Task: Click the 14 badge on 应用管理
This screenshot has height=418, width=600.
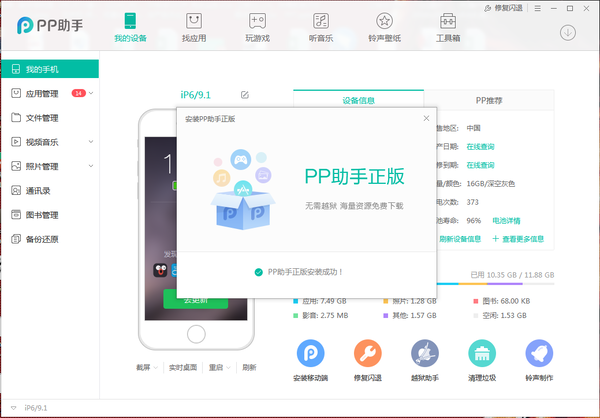Action: [x=78, y=93]
